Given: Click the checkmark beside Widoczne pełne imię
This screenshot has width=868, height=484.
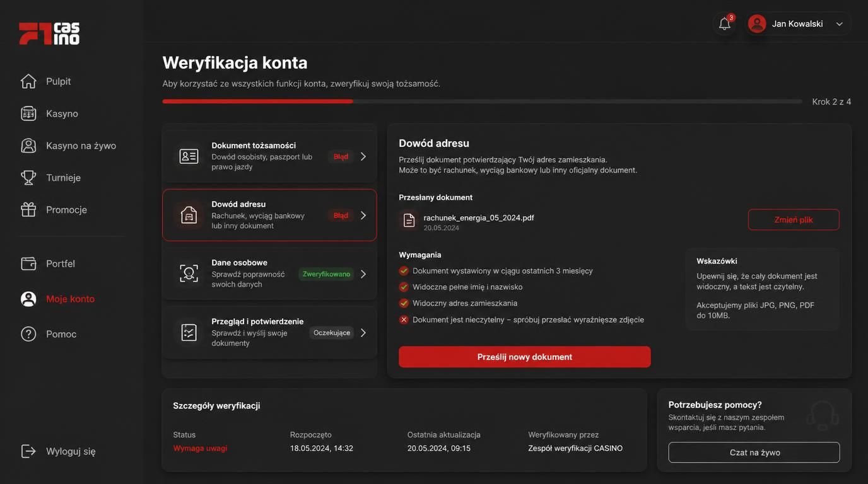Looking at the screenshot, I should [404, 287].
